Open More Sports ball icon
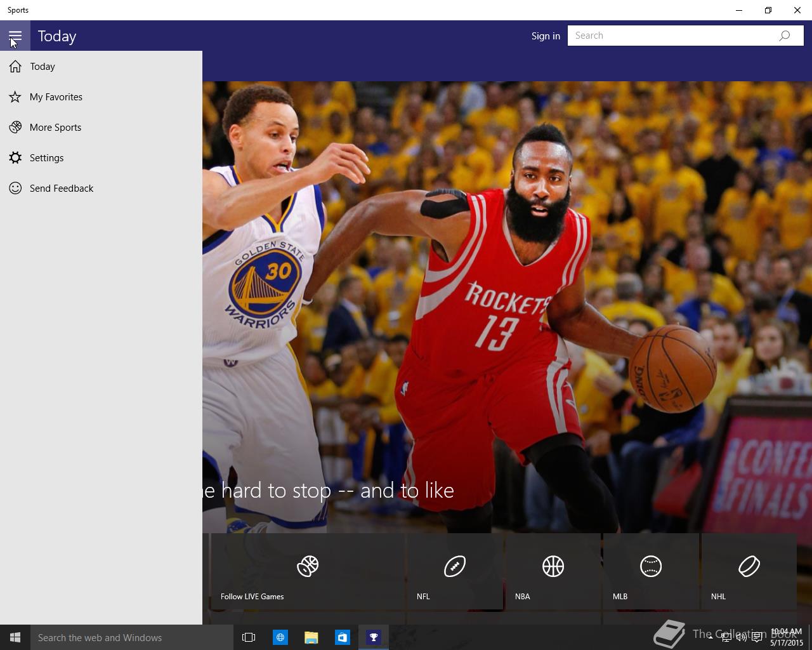 click(15, 128)
